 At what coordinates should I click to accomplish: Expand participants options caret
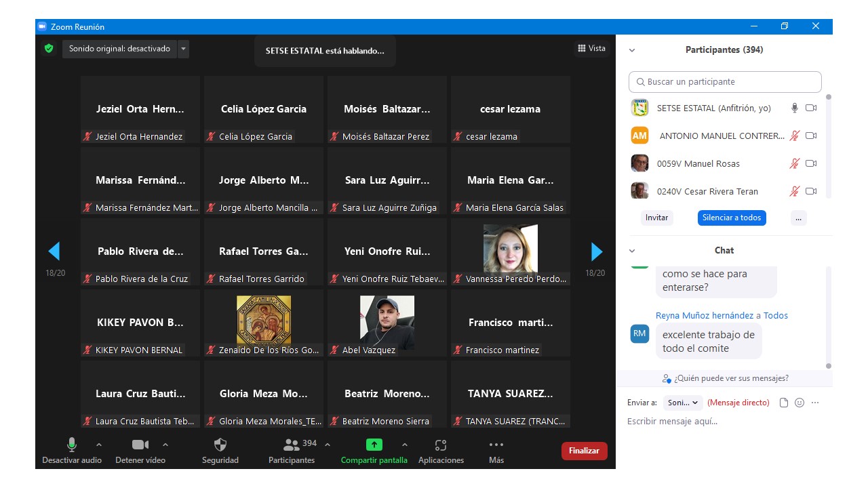click(328, 445)
